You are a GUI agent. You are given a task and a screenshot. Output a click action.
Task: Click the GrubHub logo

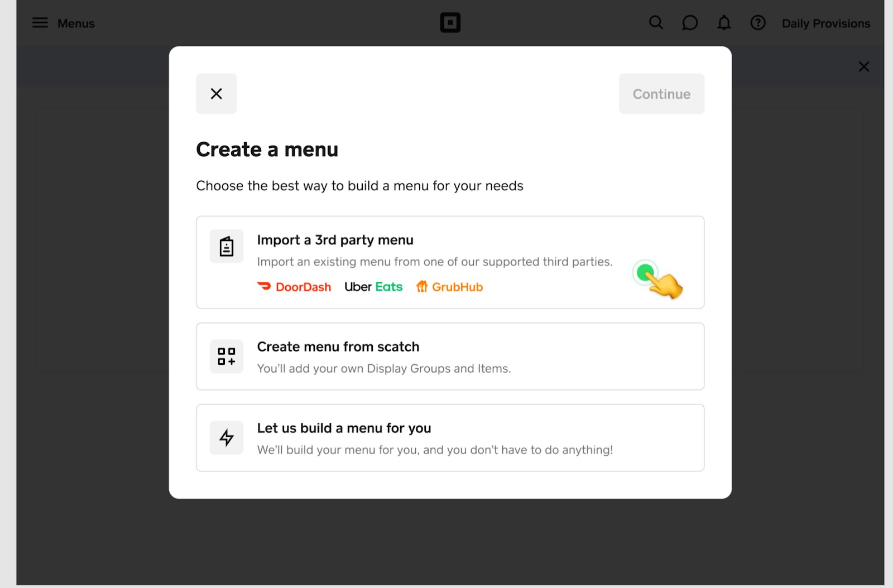pos(449,287)
